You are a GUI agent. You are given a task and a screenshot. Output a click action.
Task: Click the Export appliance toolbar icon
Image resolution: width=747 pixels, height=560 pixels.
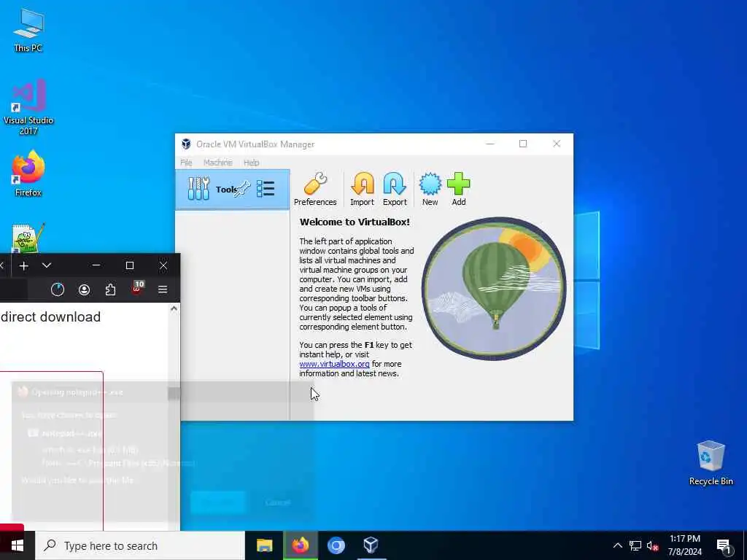click(x=395, y=190)
